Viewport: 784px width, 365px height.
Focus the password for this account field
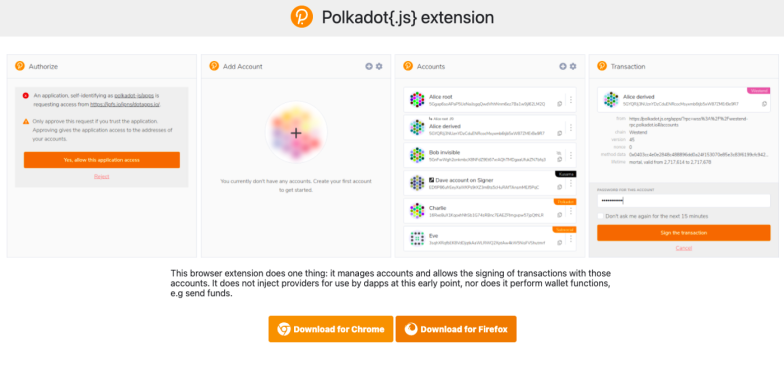tap(684, 200)
